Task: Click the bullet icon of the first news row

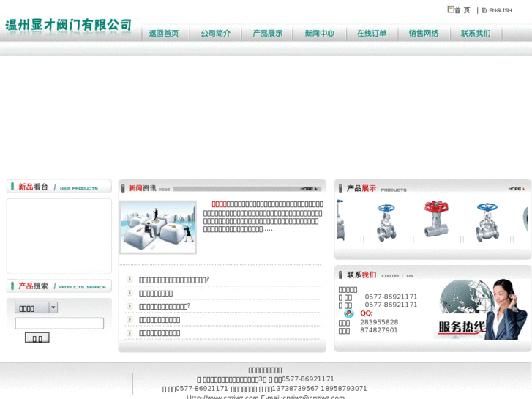Action: click(130, 279)
